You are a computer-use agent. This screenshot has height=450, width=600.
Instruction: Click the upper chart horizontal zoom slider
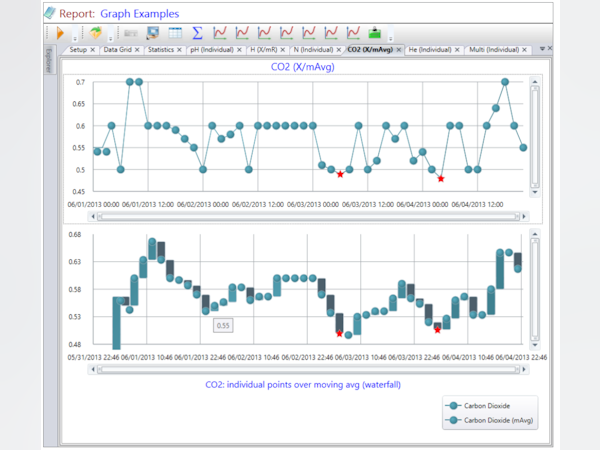(x=308, y=217)
